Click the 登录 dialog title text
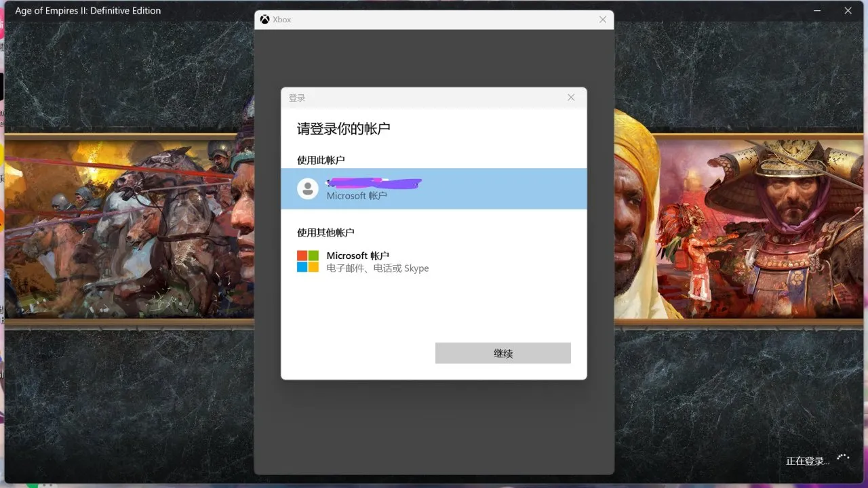The width and height of the screenshot is (868, 488). coord(297,98)
